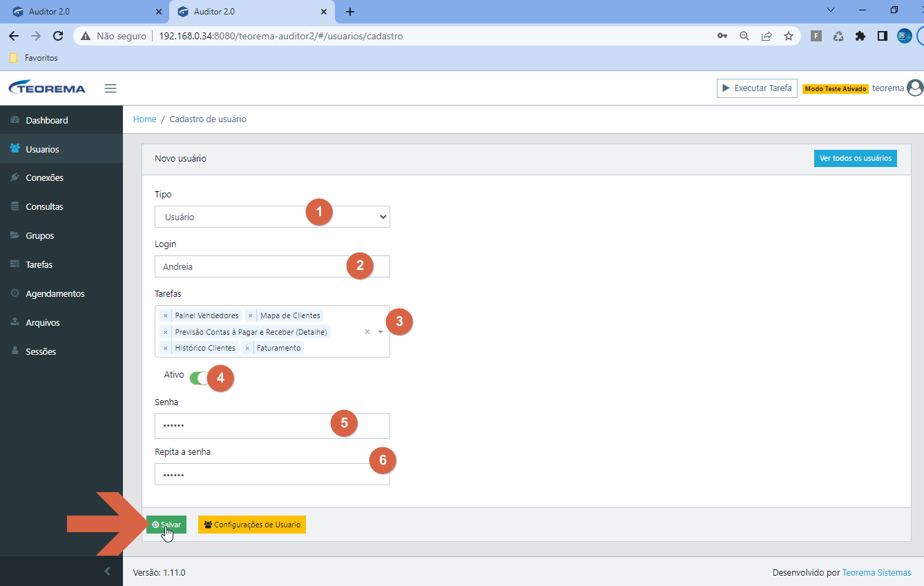Open the Tipo dropdown
924x586 pixels.
coord(272,217)
